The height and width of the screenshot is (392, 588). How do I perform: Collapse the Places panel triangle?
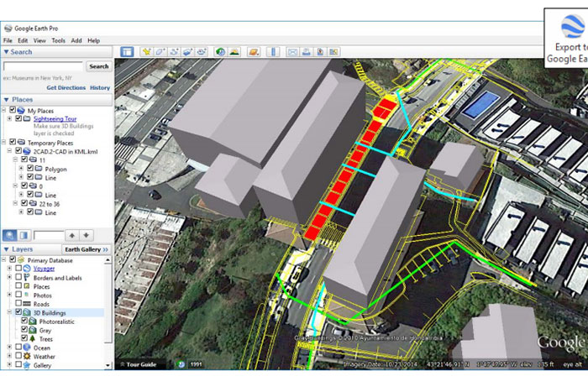6,99
